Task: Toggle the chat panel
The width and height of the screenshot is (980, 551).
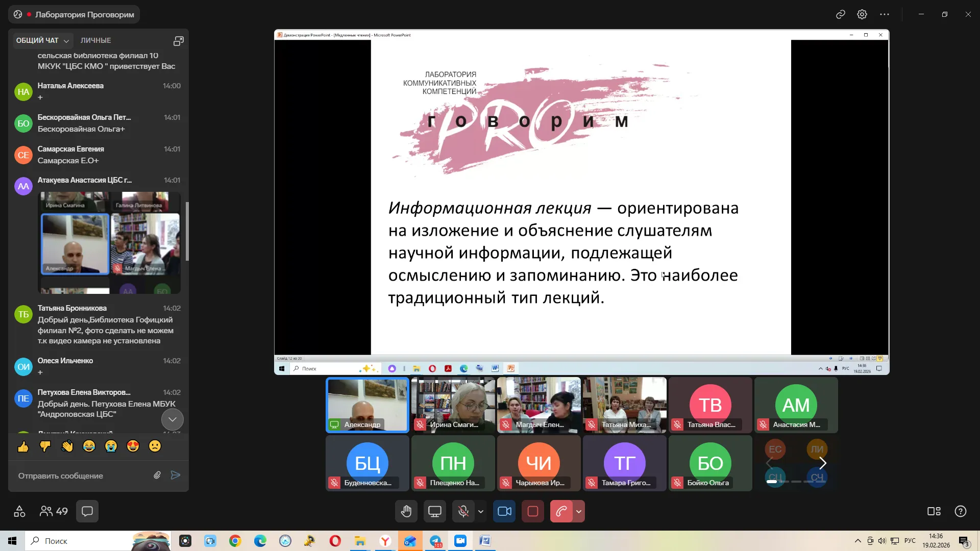Action: [87, 511]
